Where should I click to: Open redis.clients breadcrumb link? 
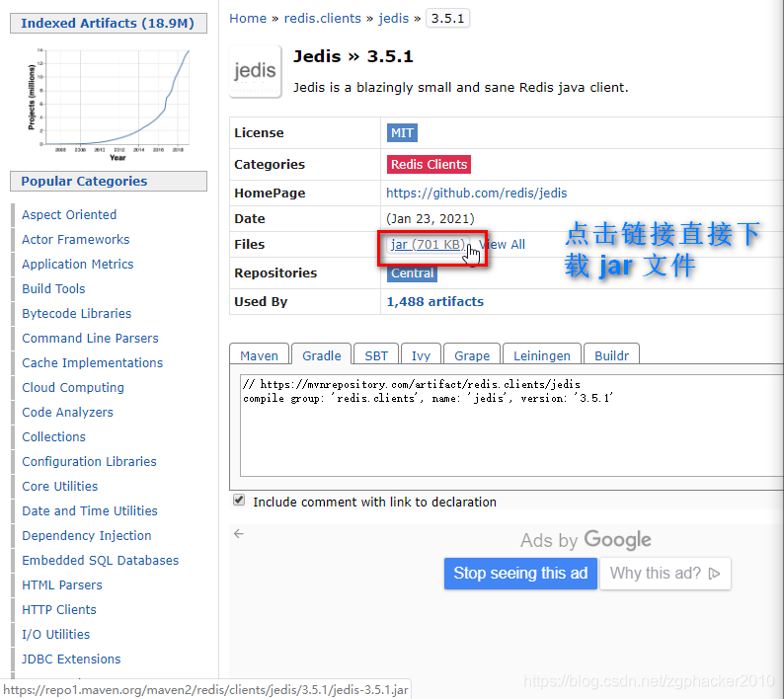pos(323,19)
